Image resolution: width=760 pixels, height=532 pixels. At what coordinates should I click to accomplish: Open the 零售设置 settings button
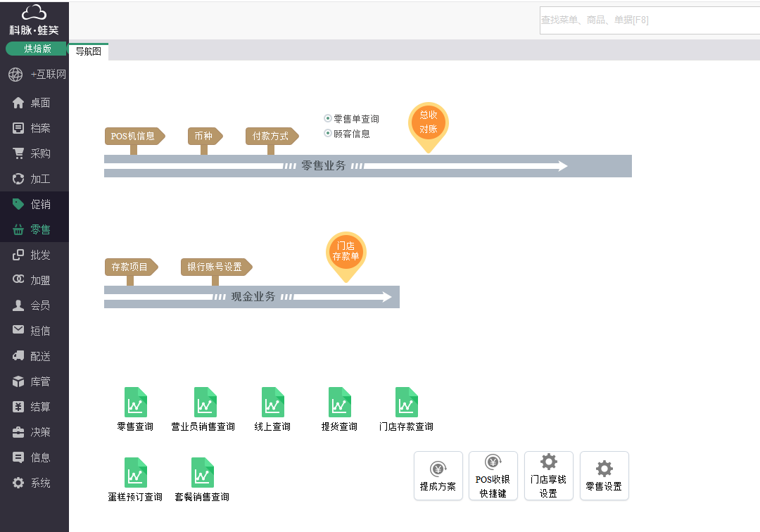point(604,476)
